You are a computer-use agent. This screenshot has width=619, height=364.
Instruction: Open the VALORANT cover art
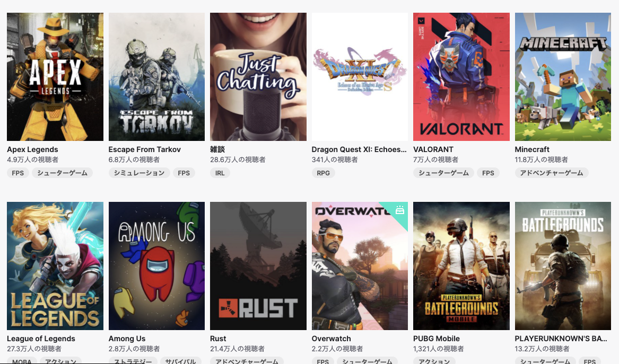[461, 76]
